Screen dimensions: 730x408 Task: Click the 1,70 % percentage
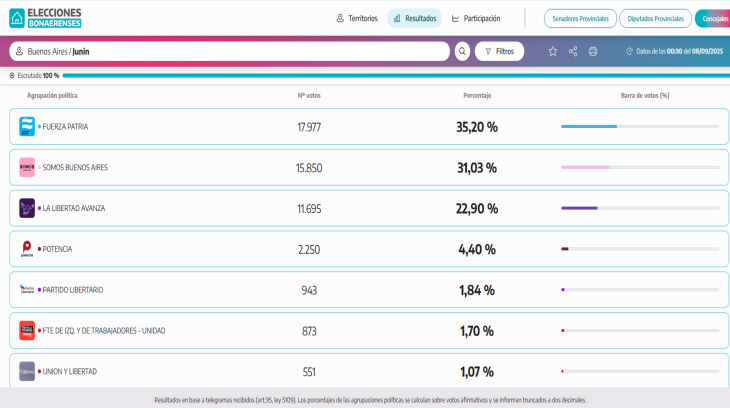pos(477,331)
